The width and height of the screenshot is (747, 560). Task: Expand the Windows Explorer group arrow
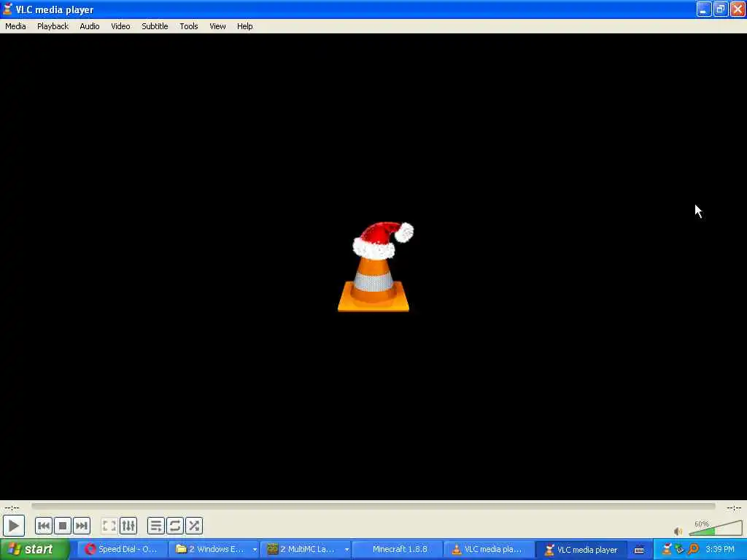[255, 550]
